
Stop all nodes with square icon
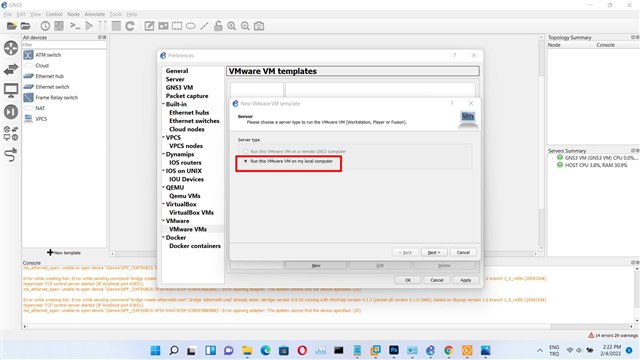tap(116, 26)
